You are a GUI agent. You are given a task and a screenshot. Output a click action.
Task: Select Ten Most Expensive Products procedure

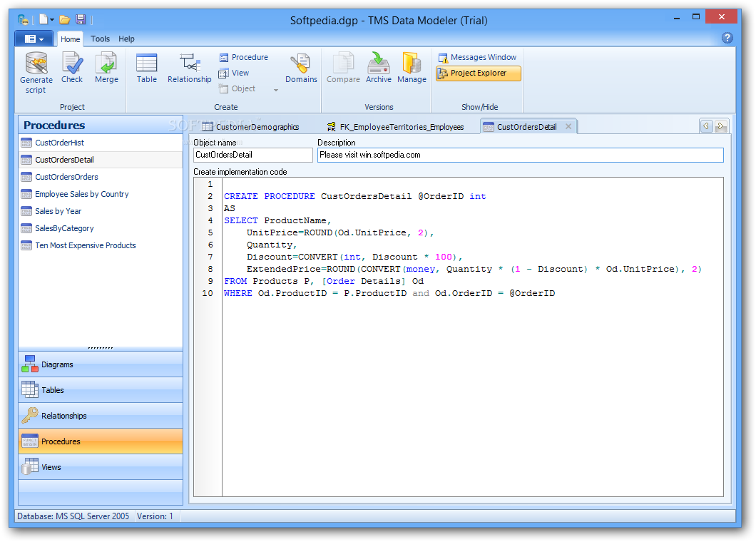(101, 245)
